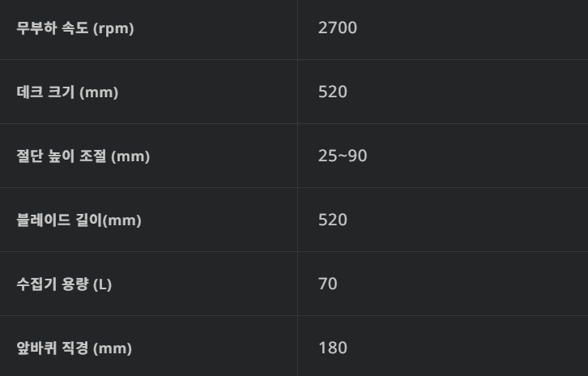Select the 2700 no-load speed value
This screenshot has width=588, height=376.
pyautogui.click(x=337, y=28)
